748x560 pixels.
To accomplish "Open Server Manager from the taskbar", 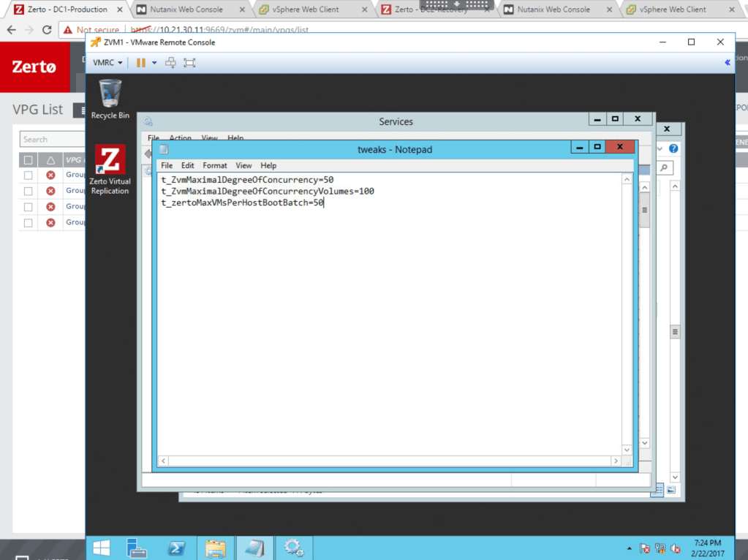I will [x=137, y=548].
